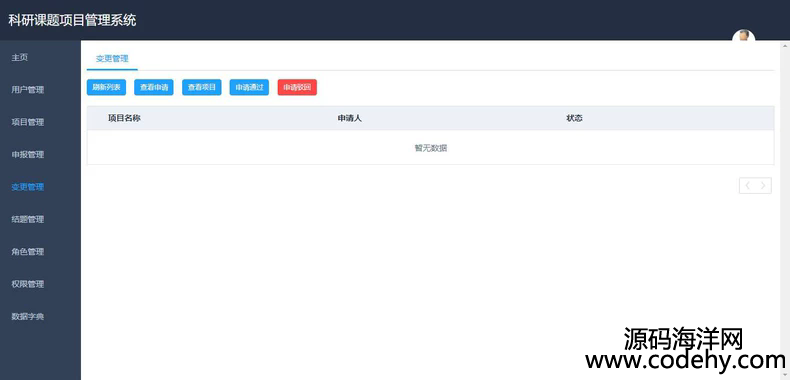Click the 科研课题项目管理系统 title
Viewport: 790px width, 380px height.
click(x=72, y=20)
